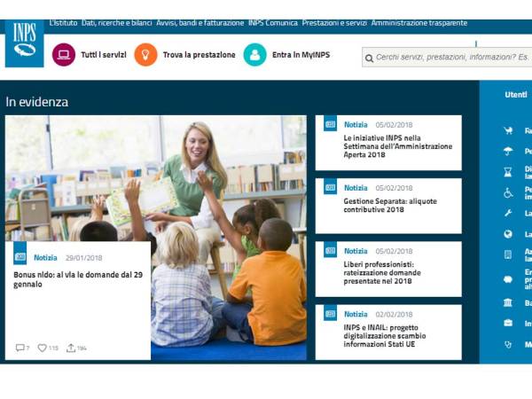Click the comments icon on Bonus nido card

point(20,348)
